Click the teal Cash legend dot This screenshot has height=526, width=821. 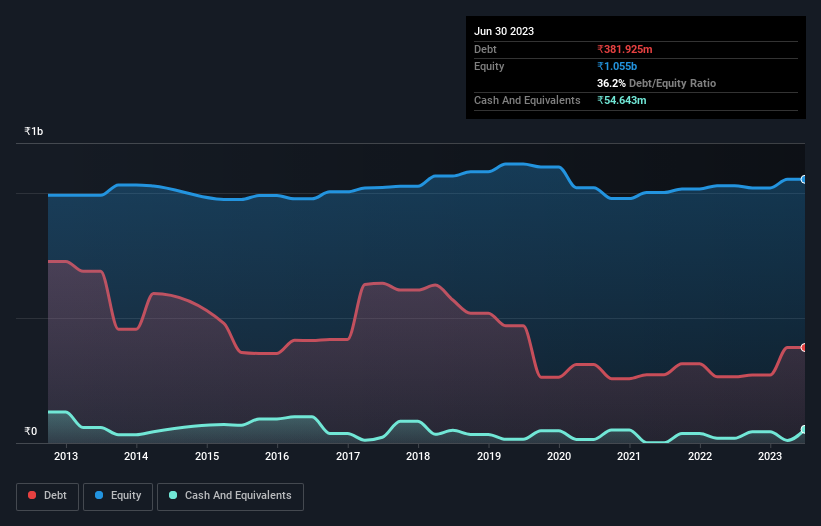point(173,495)
